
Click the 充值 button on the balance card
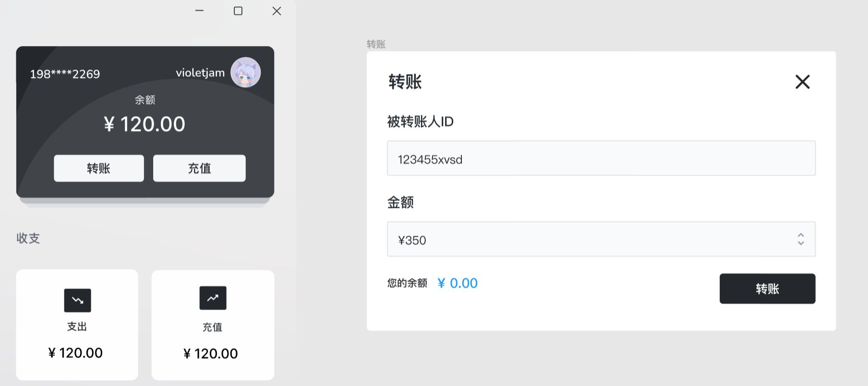(x=199, y=168)
